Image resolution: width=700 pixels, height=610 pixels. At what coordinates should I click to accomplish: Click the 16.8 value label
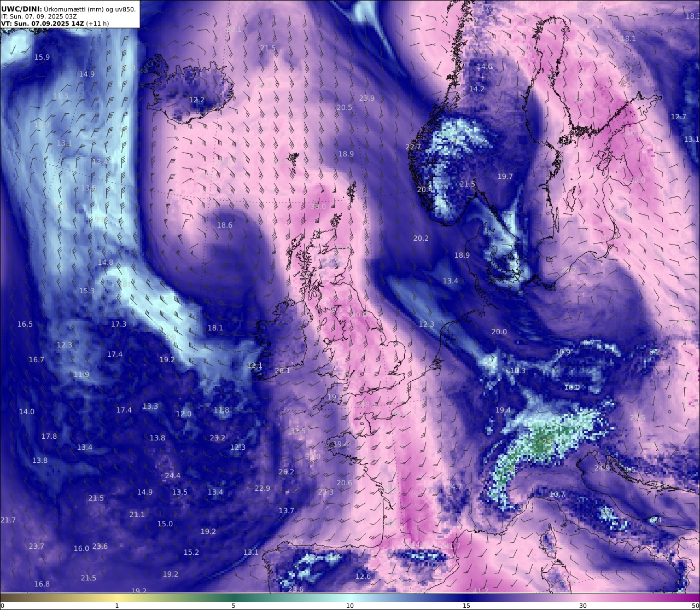click(42, 584)
